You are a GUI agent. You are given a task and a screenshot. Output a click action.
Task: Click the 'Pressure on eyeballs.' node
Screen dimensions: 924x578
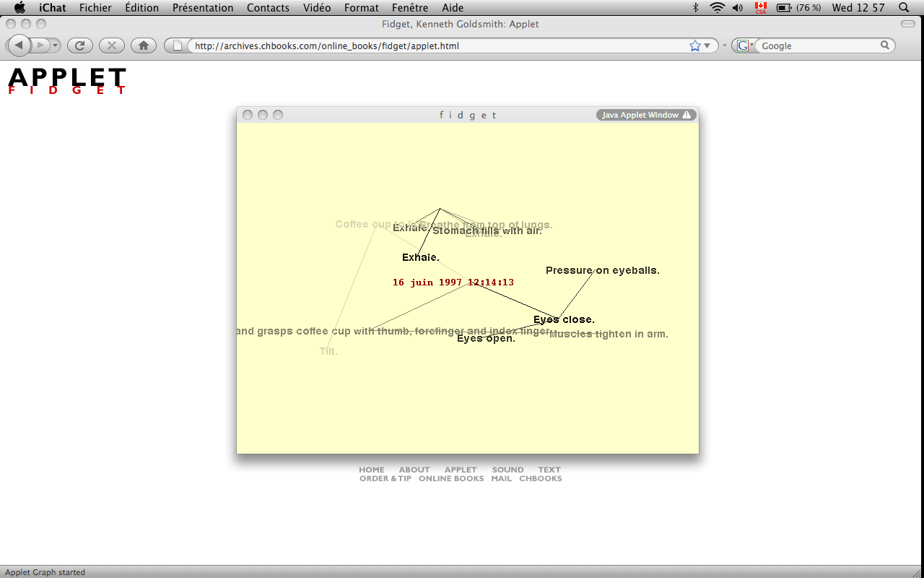pos(603,270)
